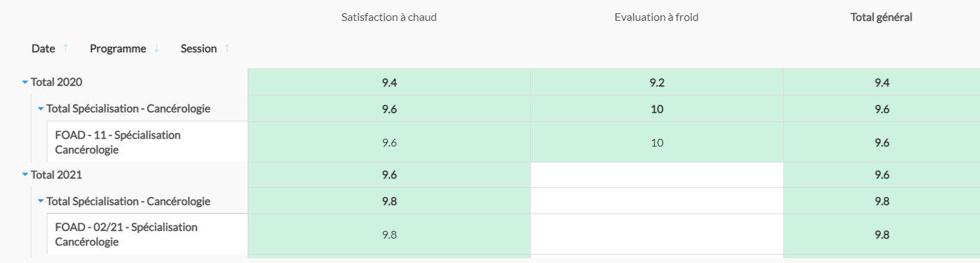Select FOAD - 11 - Spécialisation Cancérologie row
The image size is (980, 263).
click(x=147, y=142)
